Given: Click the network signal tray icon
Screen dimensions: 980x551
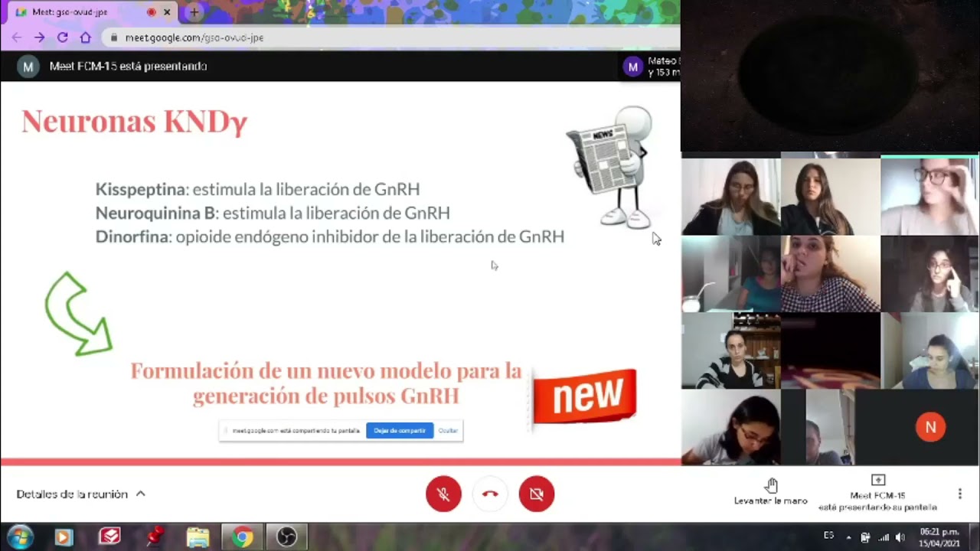Looking at the screenshot, I should tap(883, 537).
